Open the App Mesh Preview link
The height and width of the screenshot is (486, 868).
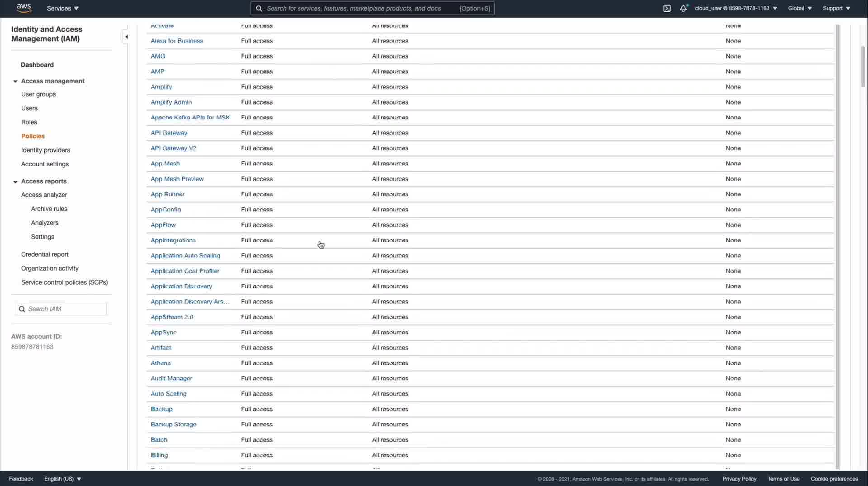pos(177,179)
